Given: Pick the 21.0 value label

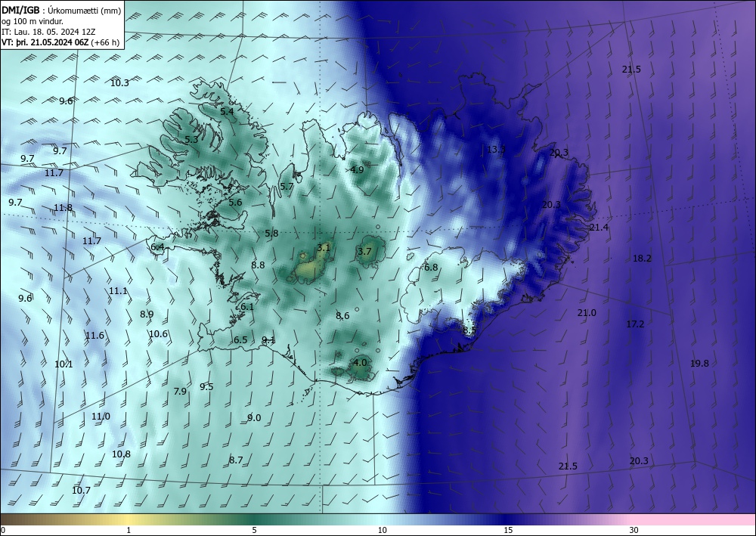Looking at the screenshot, I should coord(587,313).
